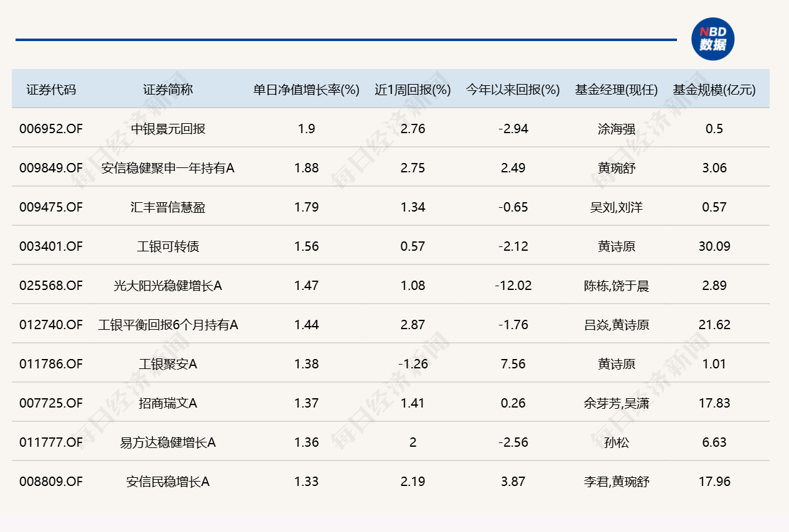789x532 pixels.
Task: Select weekly return value 2.87
Action: [x=413, y=325]
